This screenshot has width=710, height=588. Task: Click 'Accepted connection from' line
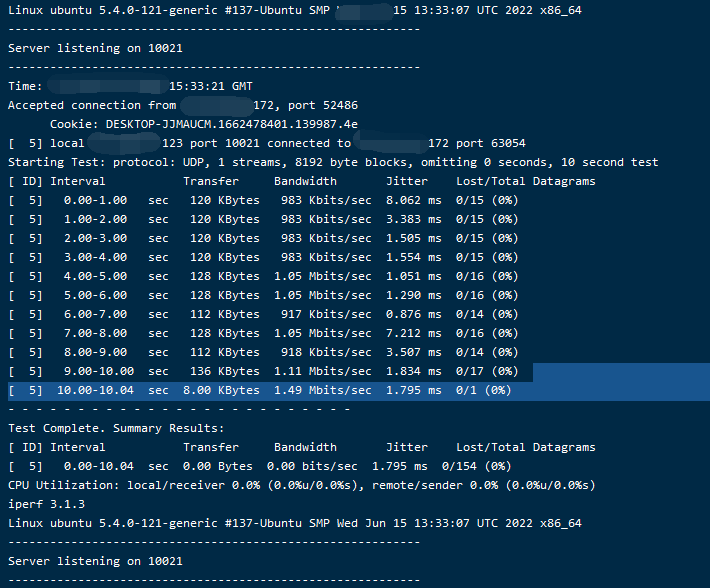tap(183, 105)
